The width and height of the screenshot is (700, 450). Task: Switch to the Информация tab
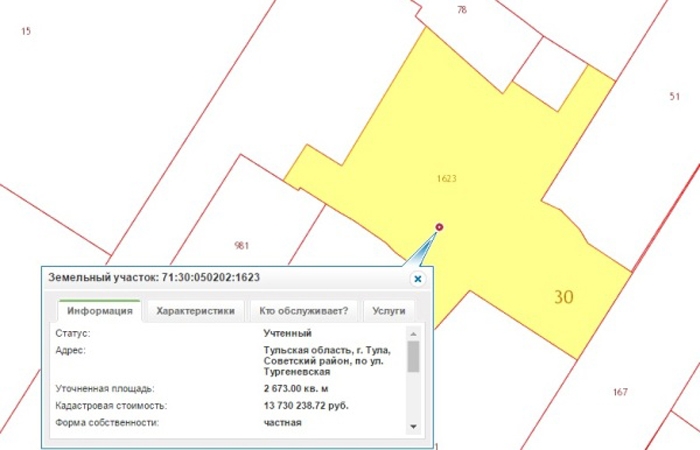click(x=100, y=311)
